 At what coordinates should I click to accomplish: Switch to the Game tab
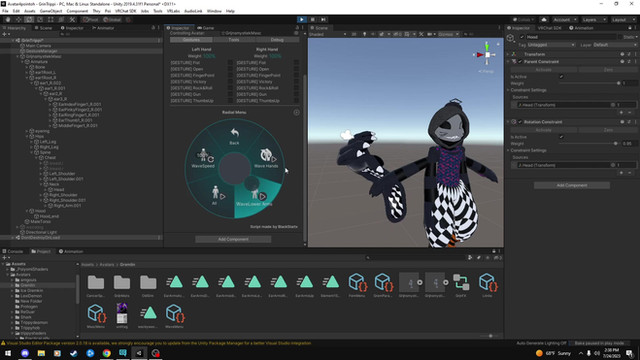pos(205,28)
